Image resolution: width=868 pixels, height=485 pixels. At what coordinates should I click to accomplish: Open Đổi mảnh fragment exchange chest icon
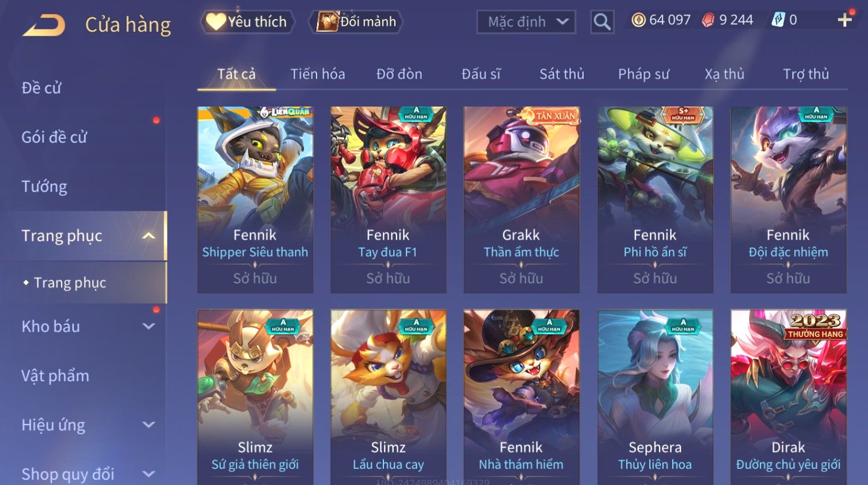(327, 22)
